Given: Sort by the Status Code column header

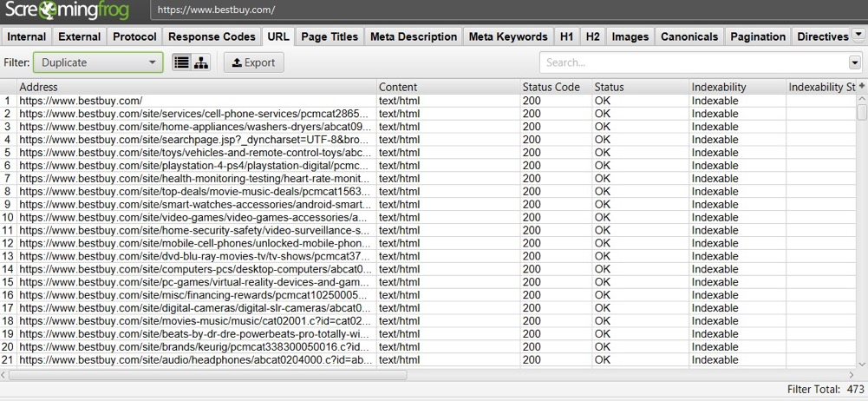Looking at the screenshot, I should click(x=554, y=87).
